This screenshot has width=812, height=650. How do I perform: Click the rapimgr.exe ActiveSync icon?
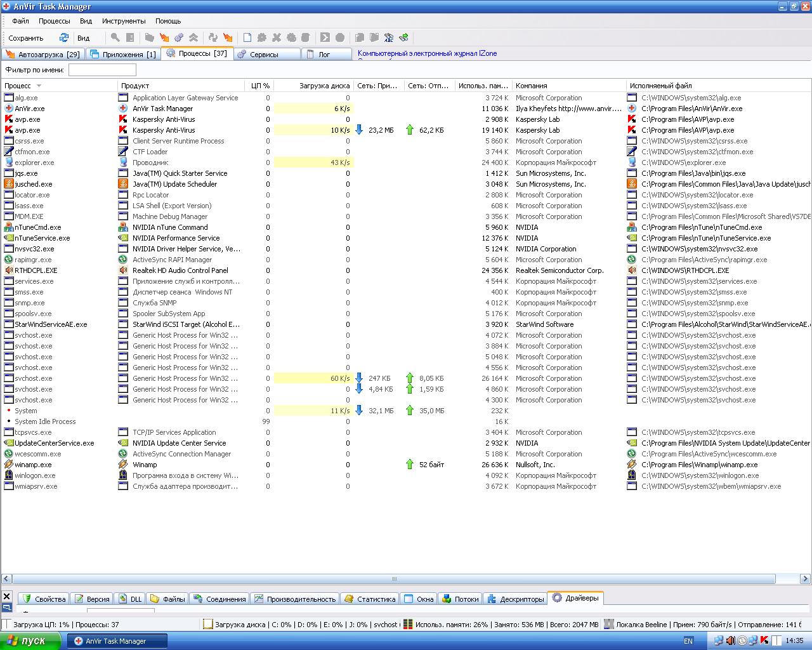(x=9, y=260)
